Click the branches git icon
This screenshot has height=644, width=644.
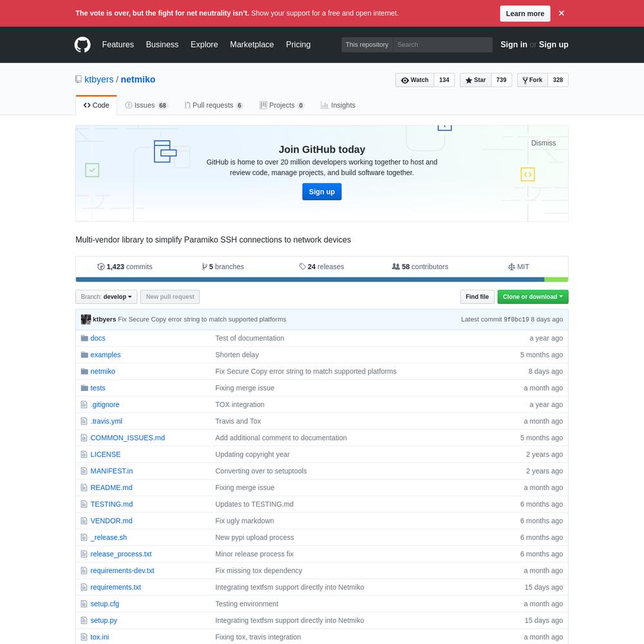coord(204,267)
